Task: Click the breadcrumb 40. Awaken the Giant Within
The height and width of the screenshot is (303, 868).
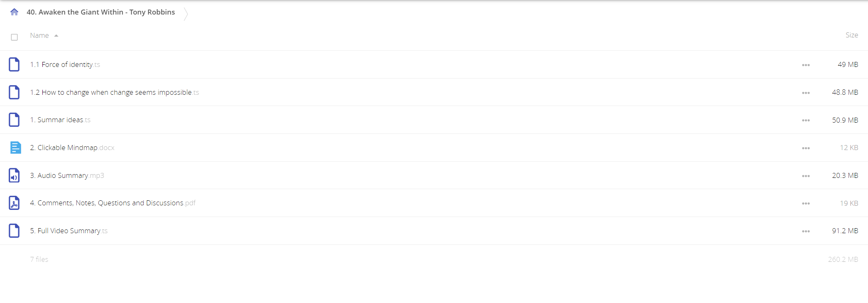Action: pyautogui.click(x=101, y=12)
